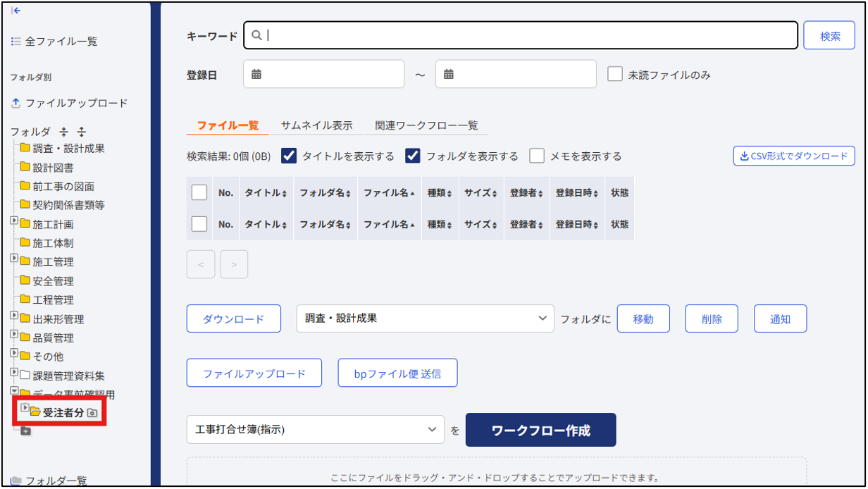Collapse all folders icon next to フォルダ
868x489 pixels.
65,132
